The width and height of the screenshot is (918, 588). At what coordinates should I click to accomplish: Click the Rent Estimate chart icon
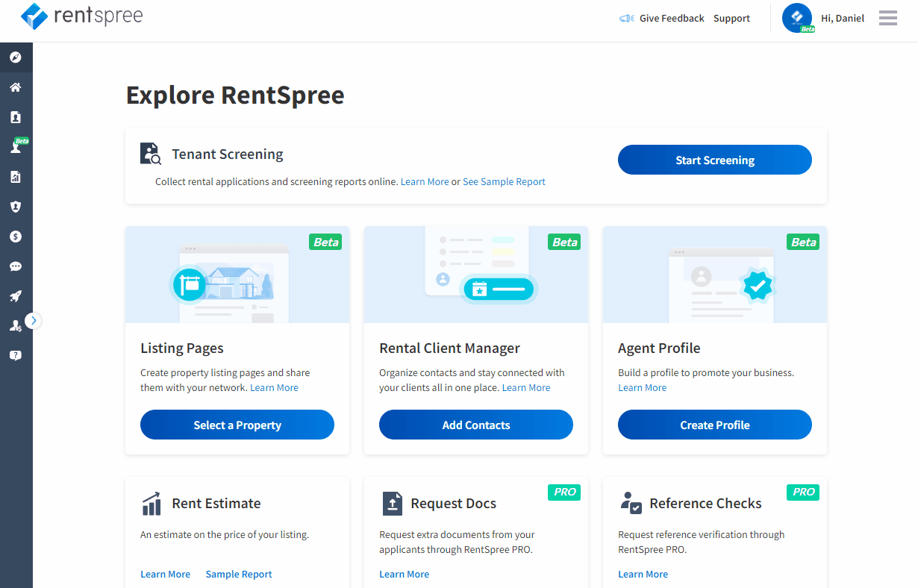(x=151, y=504)
